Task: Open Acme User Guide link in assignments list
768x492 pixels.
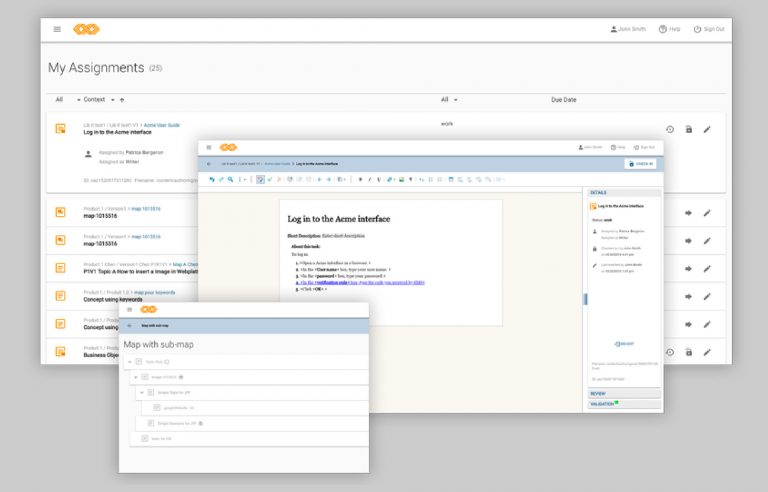Action: point(162,125)
